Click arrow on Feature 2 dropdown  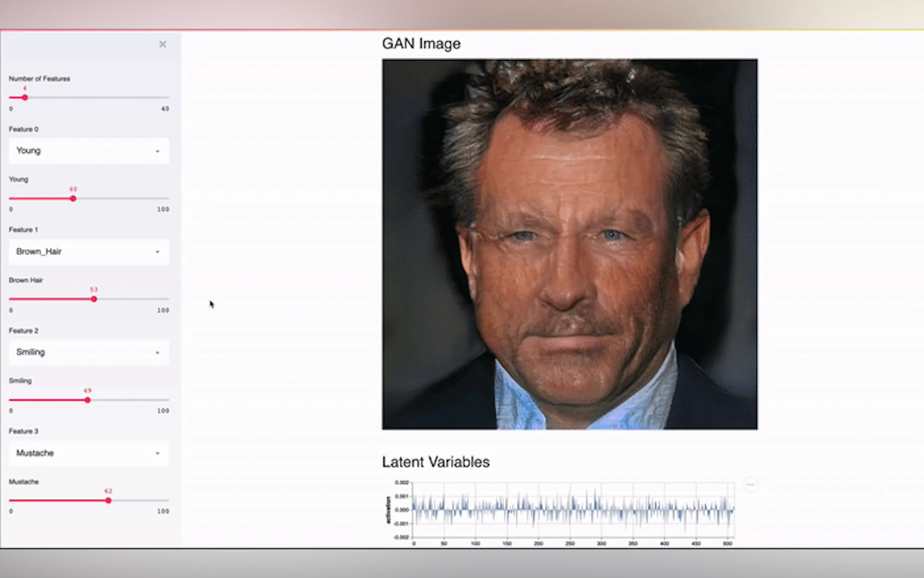click(x=158, y=353)
